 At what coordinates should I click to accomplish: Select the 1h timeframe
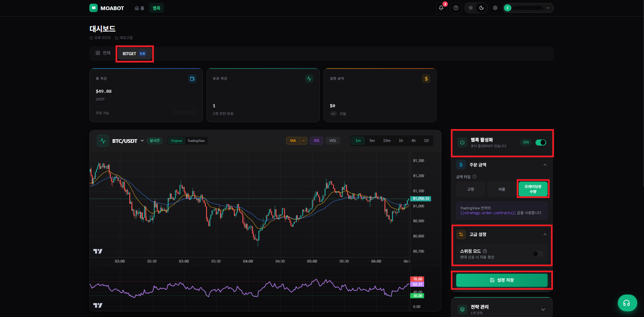(401, 141)
